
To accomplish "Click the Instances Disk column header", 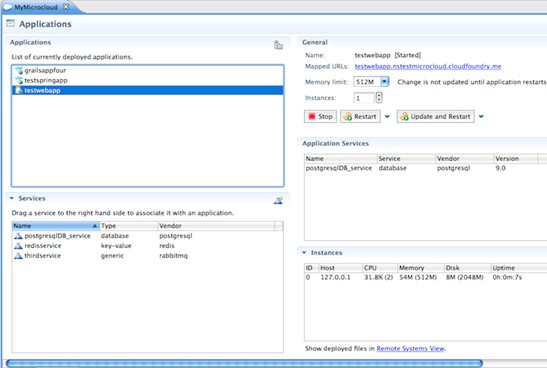I will [x=467, y=268].
